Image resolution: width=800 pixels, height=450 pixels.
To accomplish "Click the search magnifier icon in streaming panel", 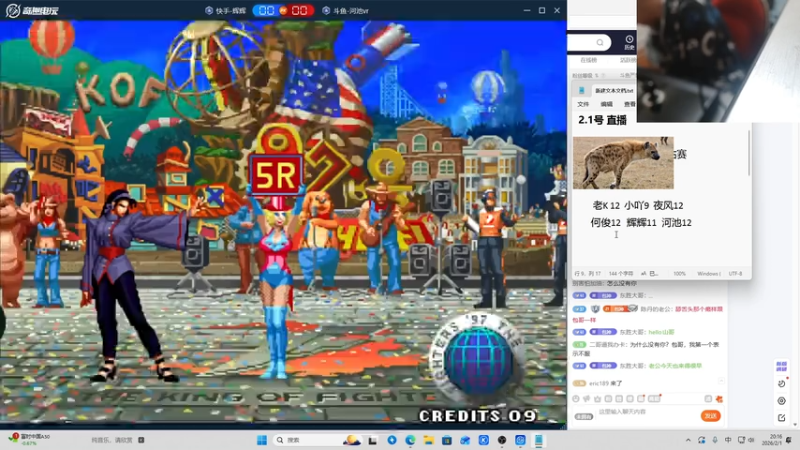I will pos(600,42).
